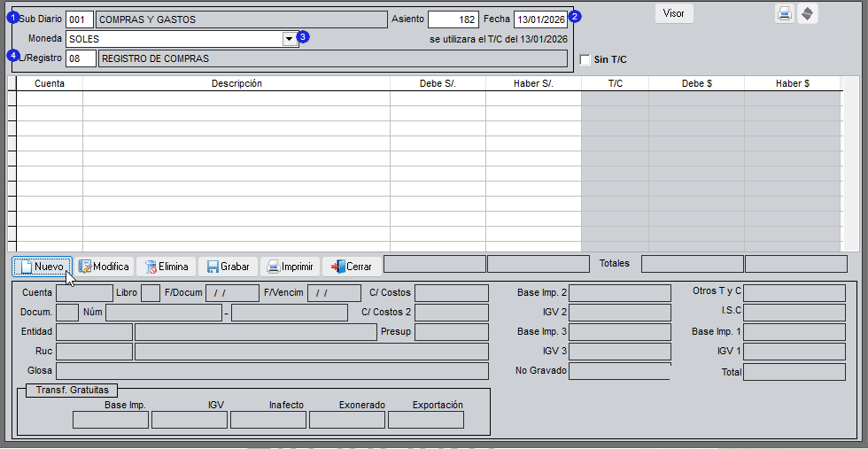
Task: Click the IGV 2 field
Action: pos(620,313)
